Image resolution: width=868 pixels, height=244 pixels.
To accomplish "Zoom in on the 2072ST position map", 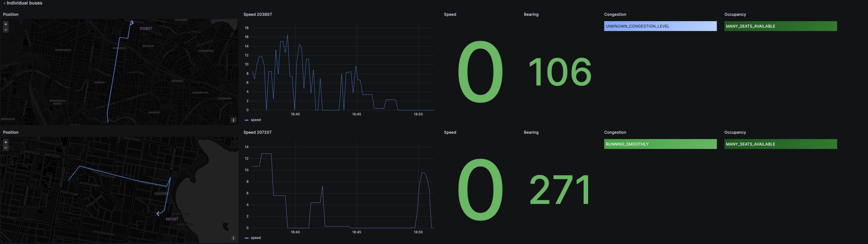I will click(6, 142).
